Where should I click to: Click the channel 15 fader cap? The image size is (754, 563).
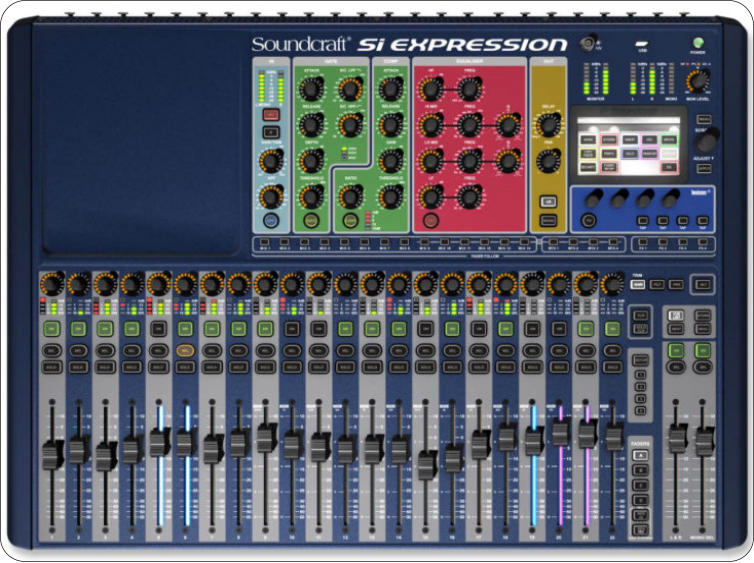point(426,465)
